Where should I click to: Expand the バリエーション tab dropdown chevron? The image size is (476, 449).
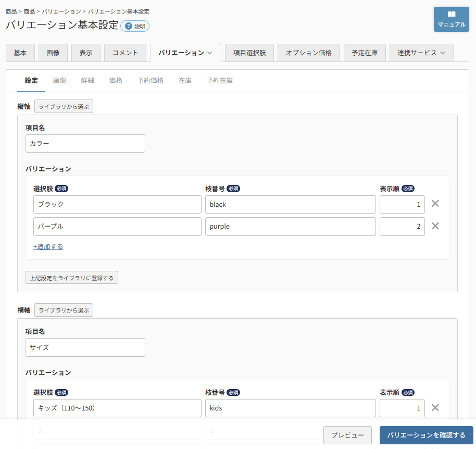click(209, 53)
